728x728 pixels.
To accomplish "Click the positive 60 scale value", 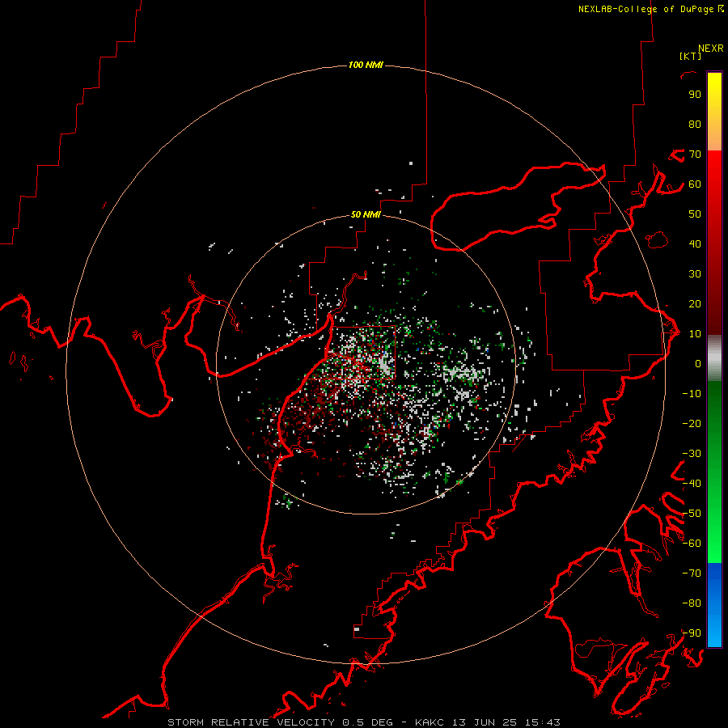I will pos(695,184).
